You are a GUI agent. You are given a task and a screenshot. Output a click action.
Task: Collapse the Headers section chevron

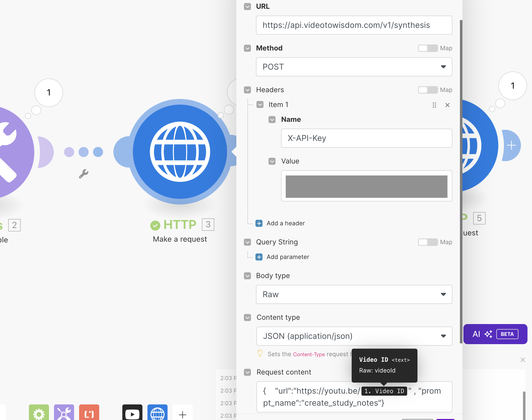click(x=247, y=90)
